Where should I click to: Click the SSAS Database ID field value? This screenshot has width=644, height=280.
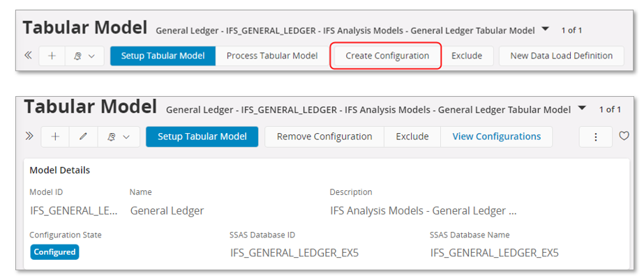pyautogui.click(x=294, y=252)
